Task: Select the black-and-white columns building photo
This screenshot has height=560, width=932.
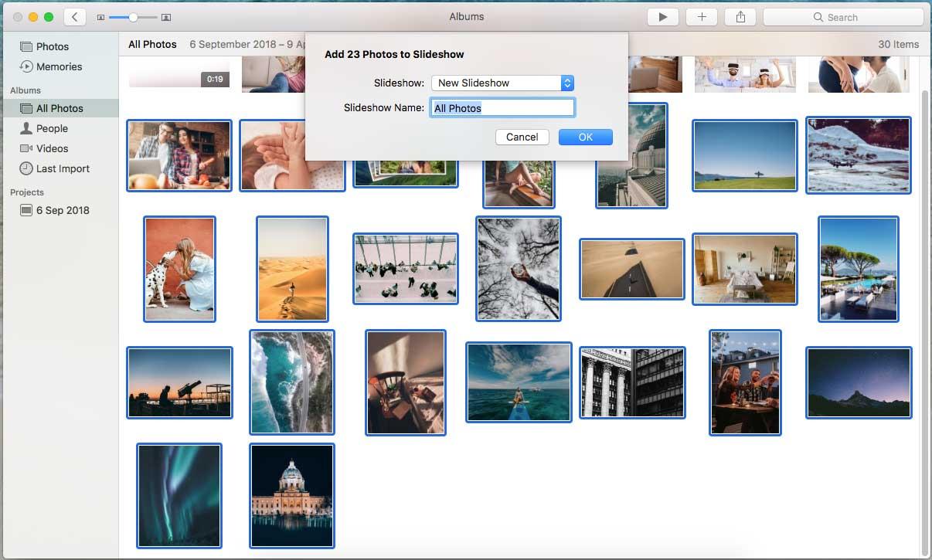Action: point(632,382)
